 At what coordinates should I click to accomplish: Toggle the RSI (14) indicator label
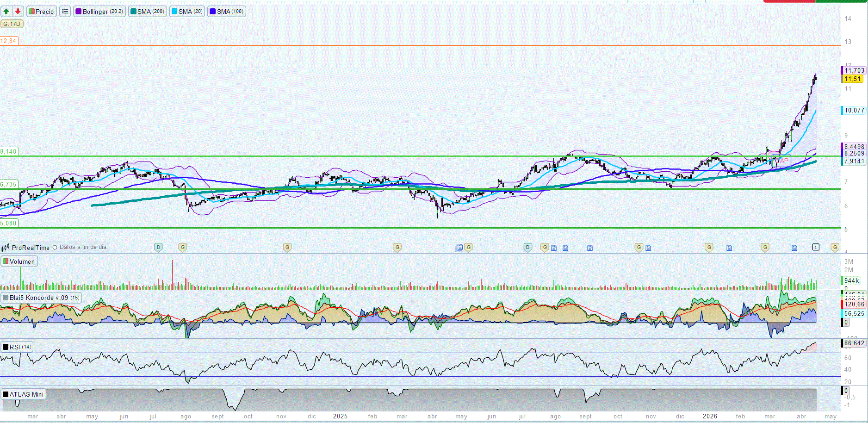click(x=17, y=347)
